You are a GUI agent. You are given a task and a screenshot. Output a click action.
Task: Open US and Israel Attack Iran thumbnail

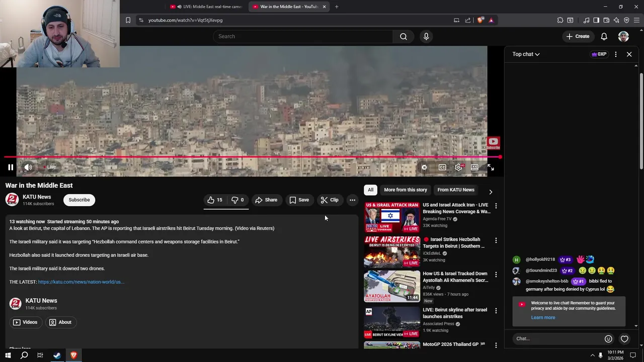[x=392, y=217]
